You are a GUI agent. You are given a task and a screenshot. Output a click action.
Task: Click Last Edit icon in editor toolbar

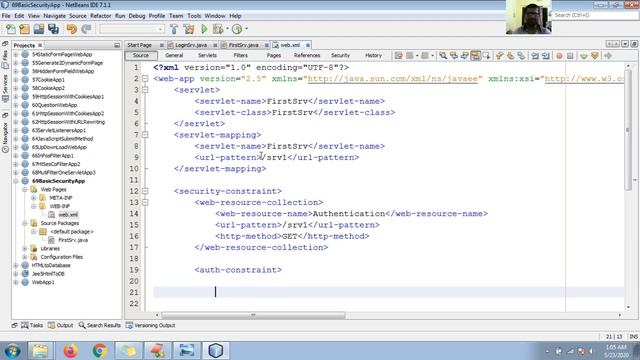point(399,56)
